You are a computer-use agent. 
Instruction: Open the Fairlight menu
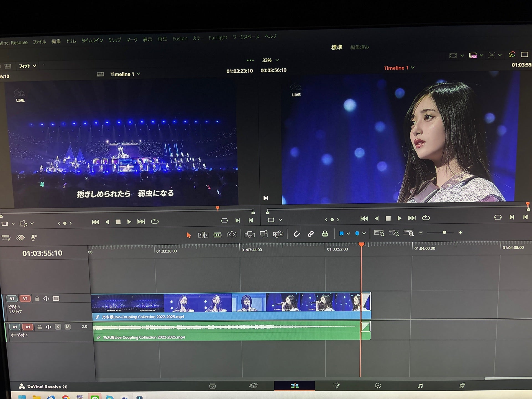[218, 37]
